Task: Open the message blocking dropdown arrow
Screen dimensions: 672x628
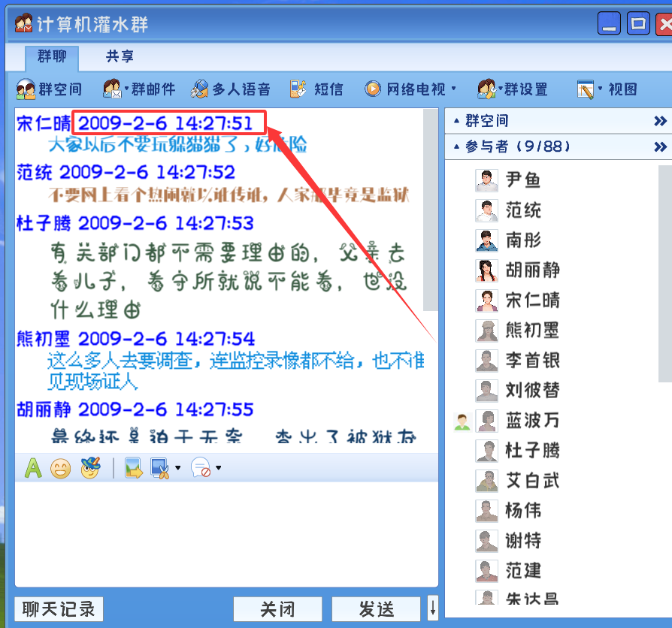Action: pyautogui.click(x=219, y=468)
